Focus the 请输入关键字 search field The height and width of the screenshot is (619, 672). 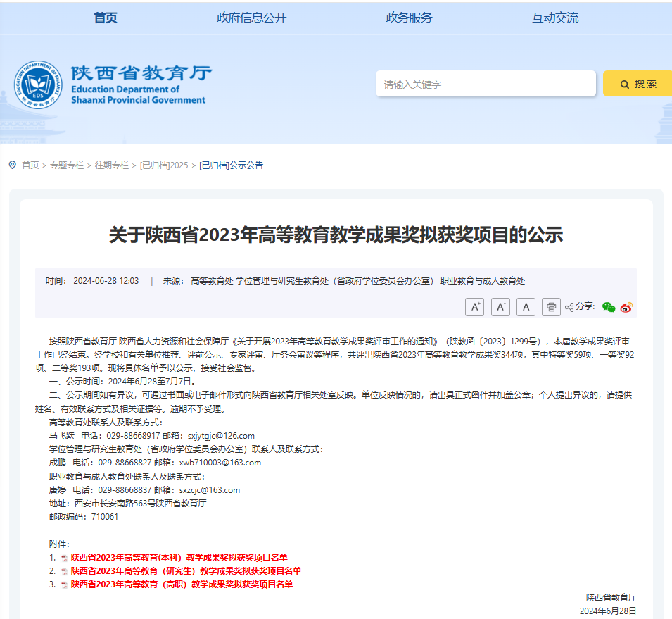pyautogui.click(x=486, y=84)
